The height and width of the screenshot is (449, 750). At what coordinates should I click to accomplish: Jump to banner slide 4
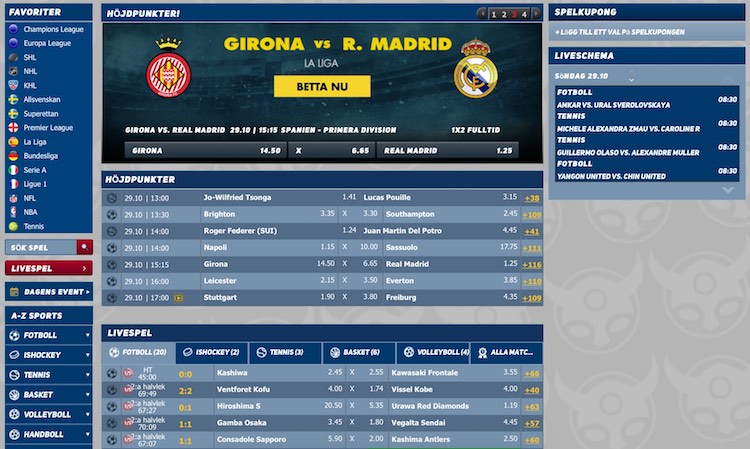[524, 14]
